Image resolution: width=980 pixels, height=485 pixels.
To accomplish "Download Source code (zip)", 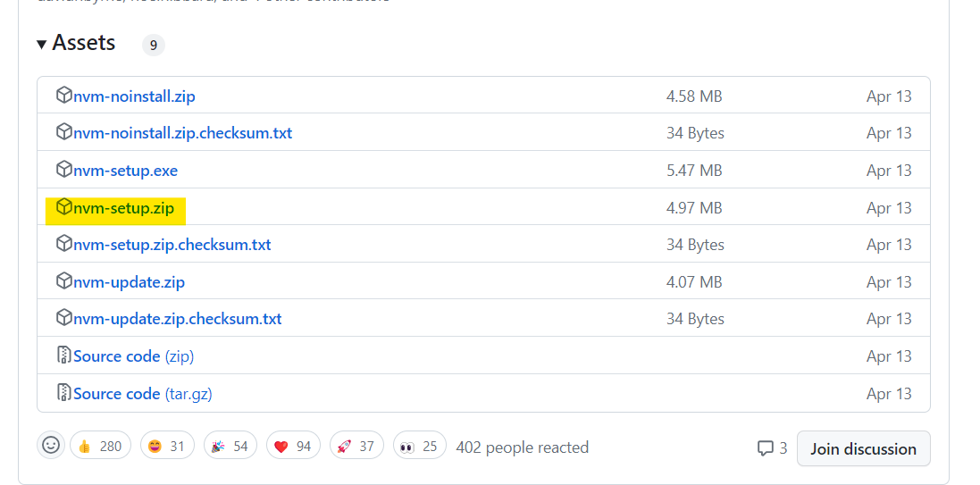I will coord(134,357).
